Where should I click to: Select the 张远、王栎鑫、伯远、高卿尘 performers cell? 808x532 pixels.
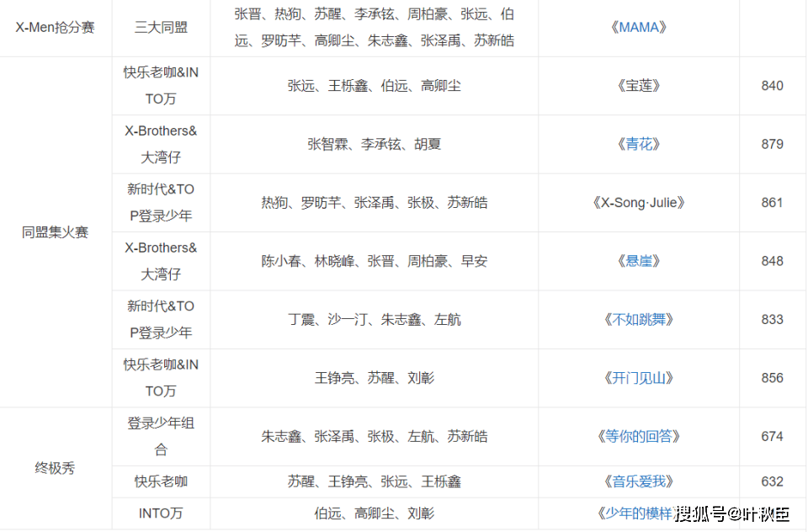[x=374, y=86]
